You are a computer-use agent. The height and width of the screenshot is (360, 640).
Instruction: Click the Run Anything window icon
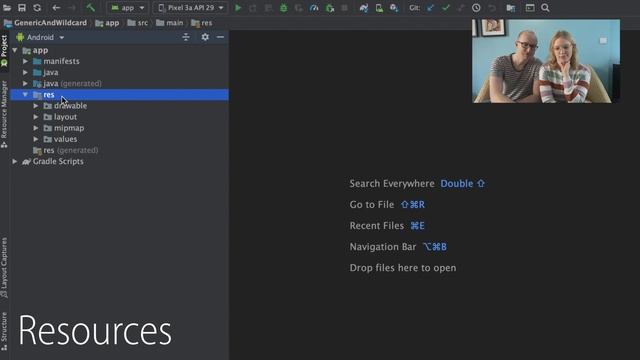530,8
